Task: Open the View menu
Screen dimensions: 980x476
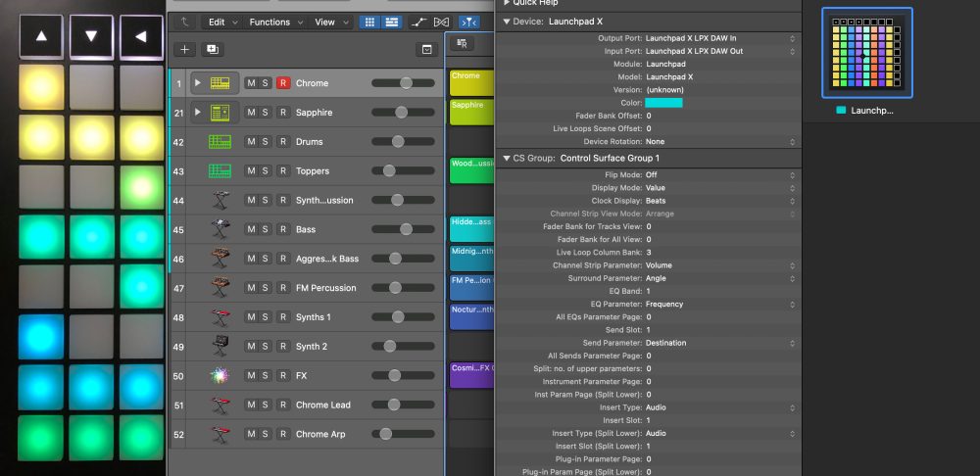Action: pos(330,22)
